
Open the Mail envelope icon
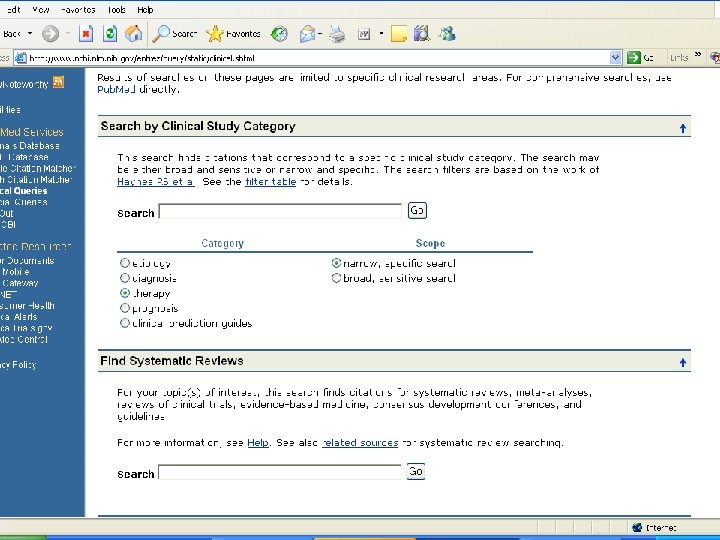pyautogui.click(x=307, y=34)
